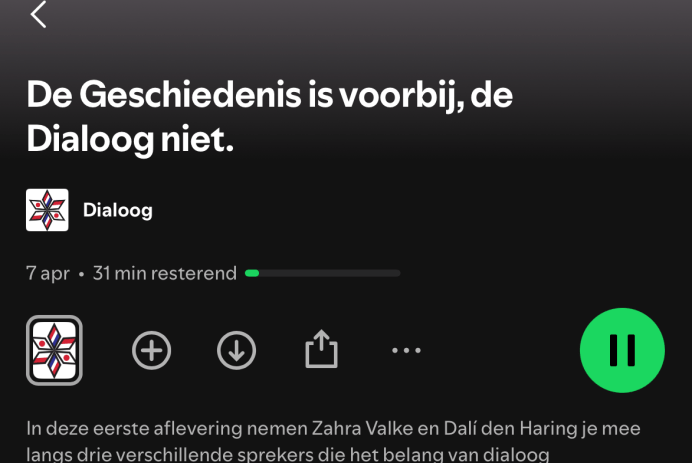Click description line about 'drie verschillende sprekers'

[288, 455]
